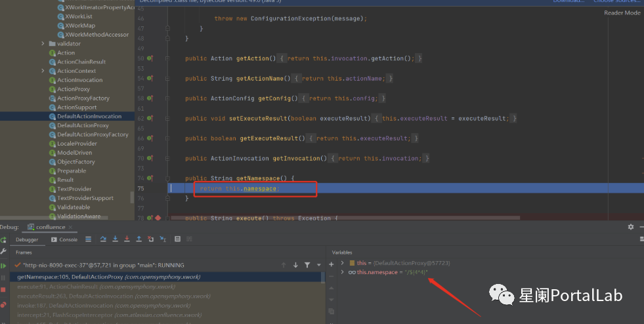Click the Pause Program icon
The width and height of the screenshot is (644, 324).
[3, 277]
